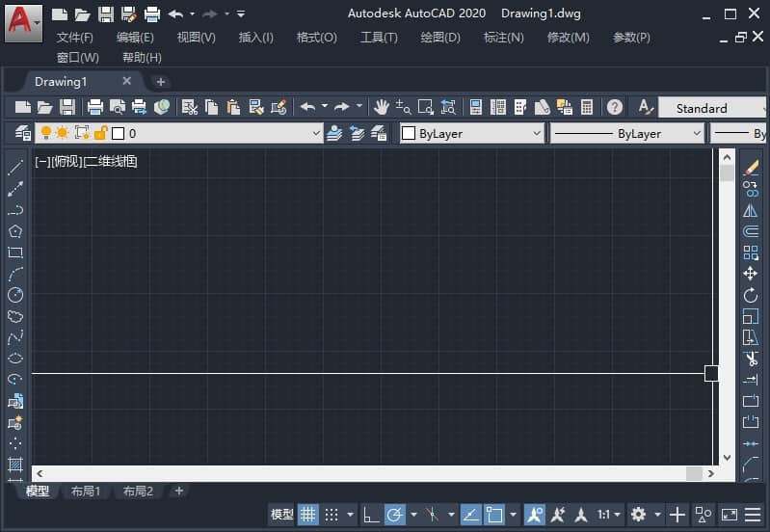Screen dimensions: 770x532
Task: Click the Pan hand icon
Action: coord(381,107)
